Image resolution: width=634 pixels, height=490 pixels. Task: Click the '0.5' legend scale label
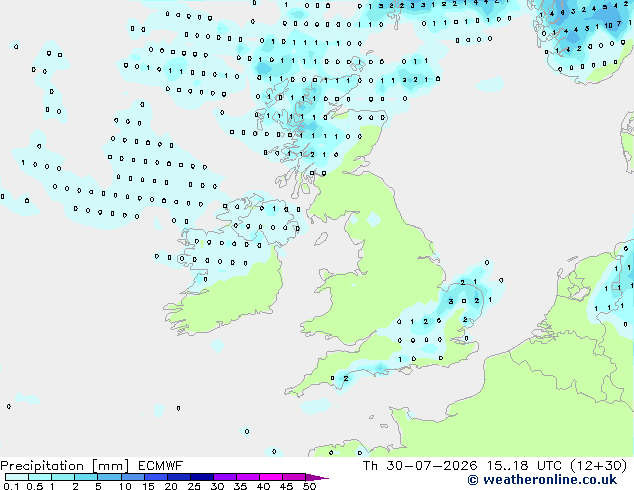34,486
